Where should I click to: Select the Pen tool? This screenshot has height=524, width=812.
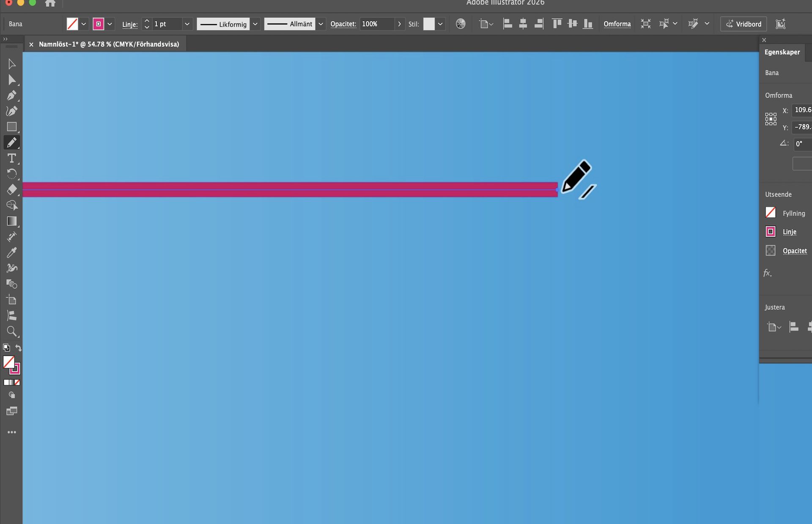pyautogui.click(x=11, y=96)
